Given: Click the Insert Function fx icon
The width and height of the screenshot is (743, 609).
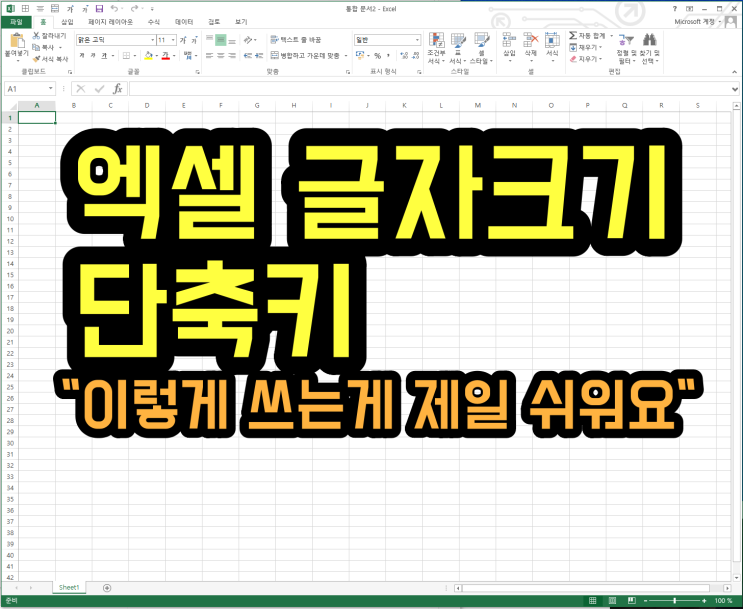Looking at the screenshot, I should (118, 89).
